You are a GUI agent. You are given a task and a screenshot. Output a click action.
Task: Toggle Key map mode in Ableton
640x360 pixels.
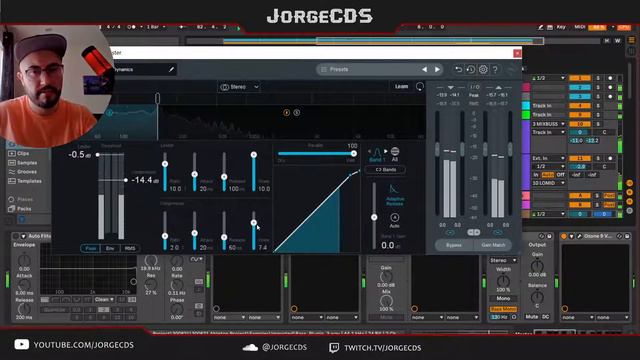click(x=561, y=27)
